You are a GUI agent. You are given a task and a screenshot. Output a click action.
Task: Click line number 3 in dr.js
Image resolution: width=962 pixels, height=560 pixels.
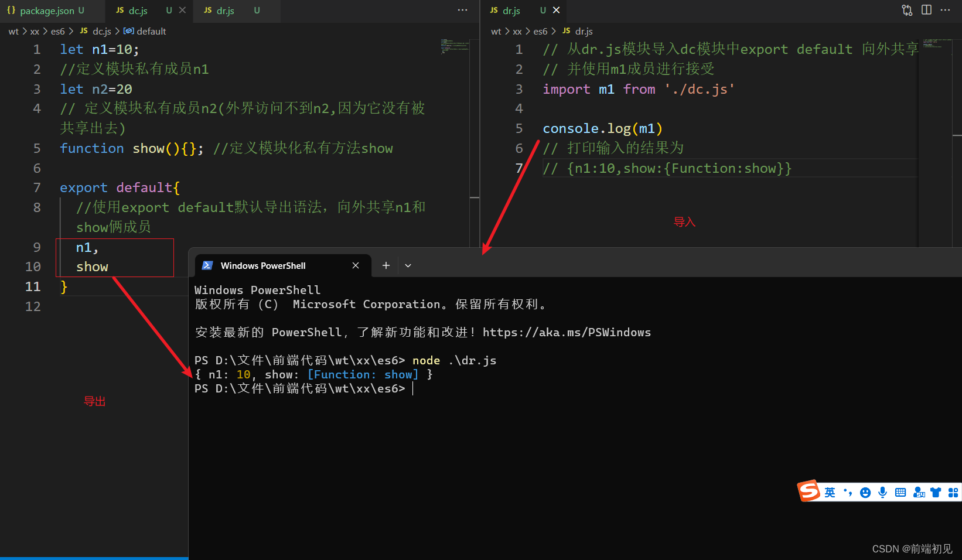[x=519, y=89]
